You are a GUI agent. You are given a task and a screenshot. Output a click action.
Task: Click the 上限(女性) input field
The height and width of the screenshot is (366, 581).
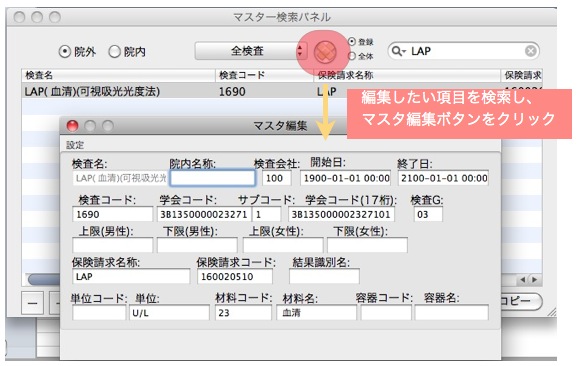[283, 245]
